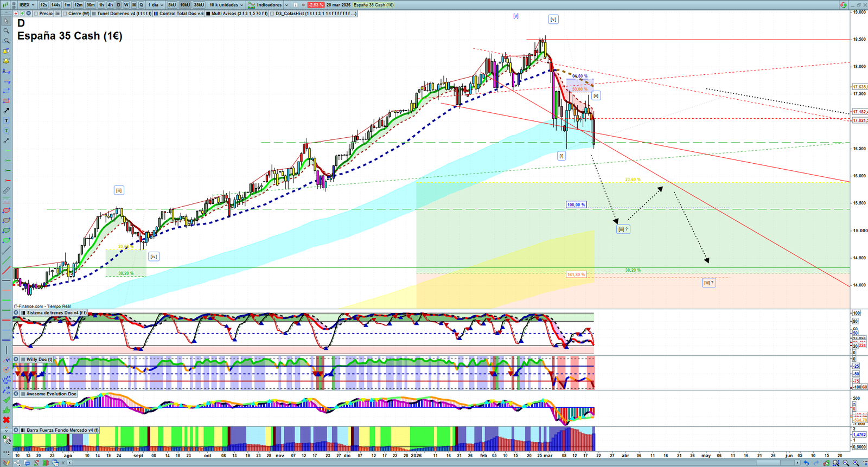
Task: Select the D daily timeframe button
Action: coord(119,5)
